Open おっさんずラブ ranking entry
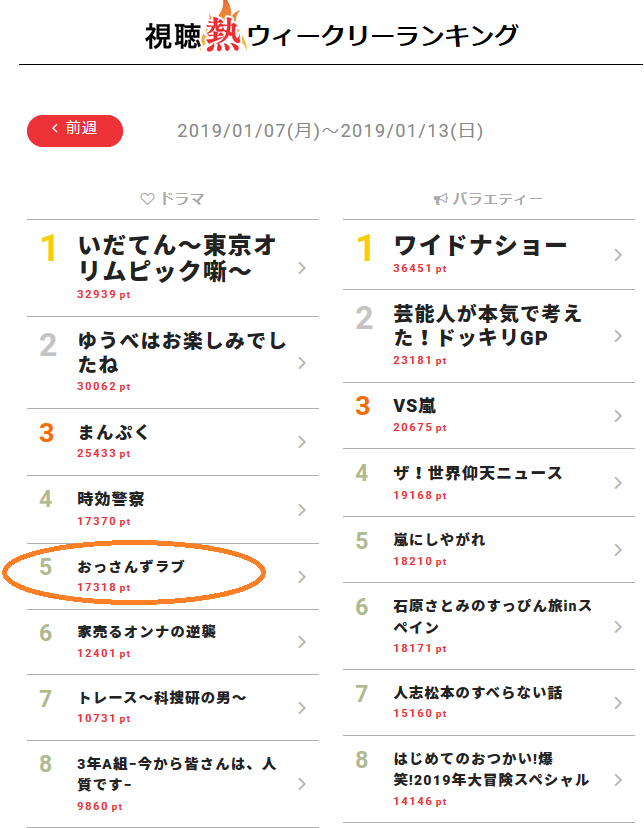Image resolution: width=644 pixels, height=828 pixels. [173, 576]
